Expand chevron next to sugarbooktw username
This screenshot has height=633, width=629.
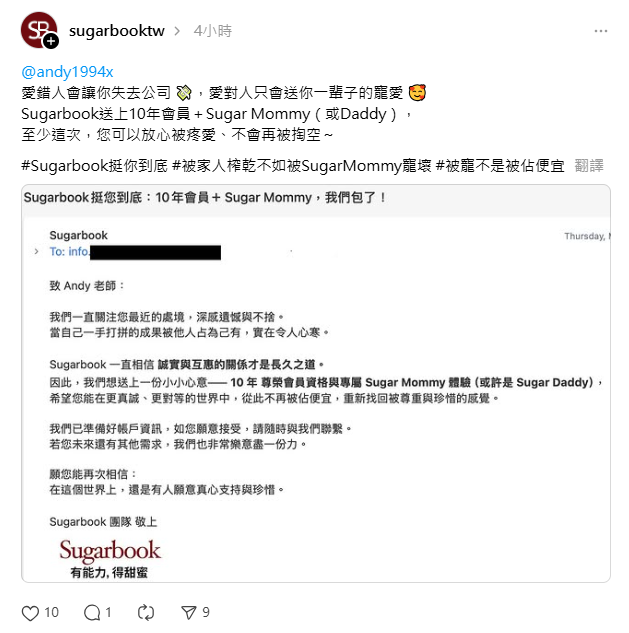coord(177,31)
